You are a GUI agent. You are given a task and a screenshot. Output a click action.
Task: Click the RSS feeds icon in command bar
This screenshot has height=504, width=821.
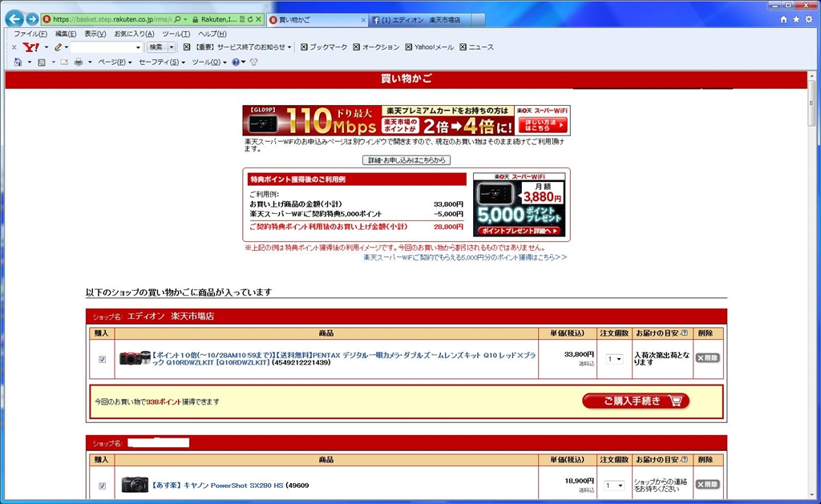42,62
